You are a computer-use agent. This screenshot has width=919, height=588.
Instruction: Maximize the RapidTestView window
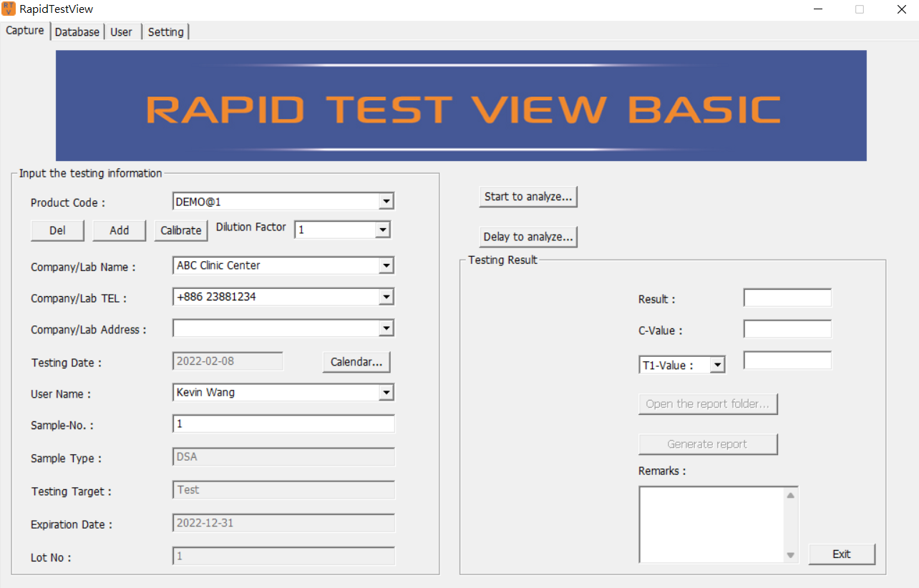[x=860, y=10]
